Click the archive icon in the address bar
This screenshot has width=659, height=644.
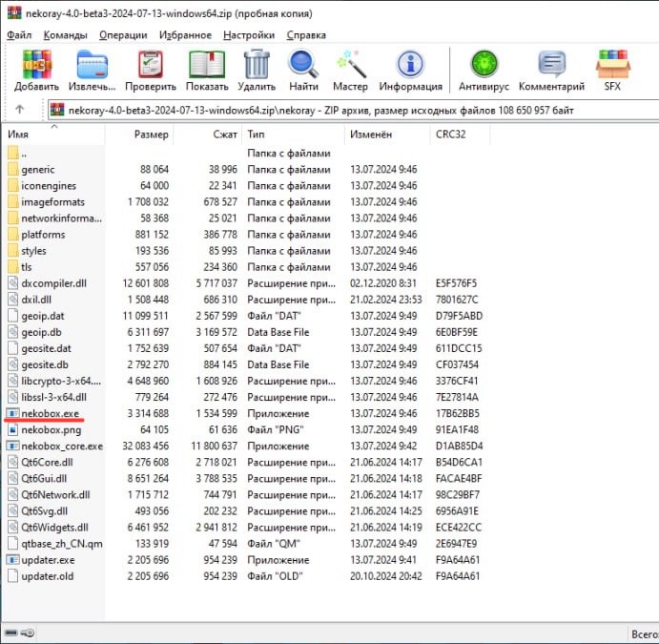click(x=57, y=110)
